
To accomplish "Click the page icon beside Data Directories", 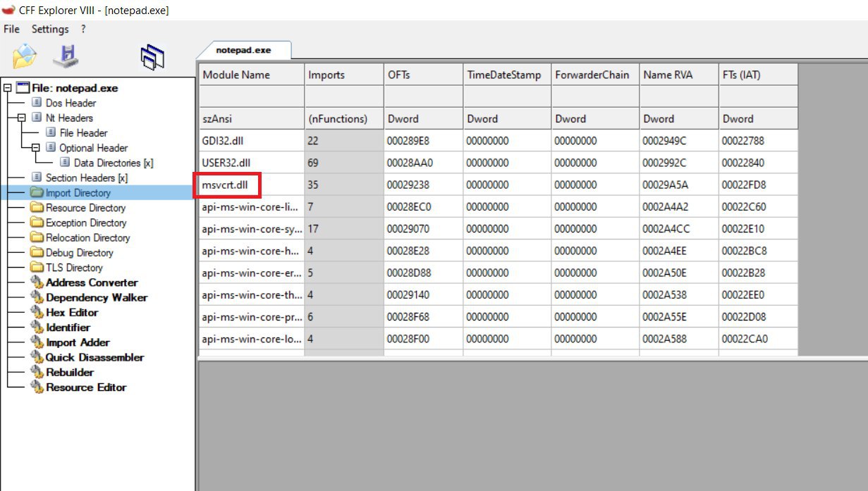I will [65, 163].
